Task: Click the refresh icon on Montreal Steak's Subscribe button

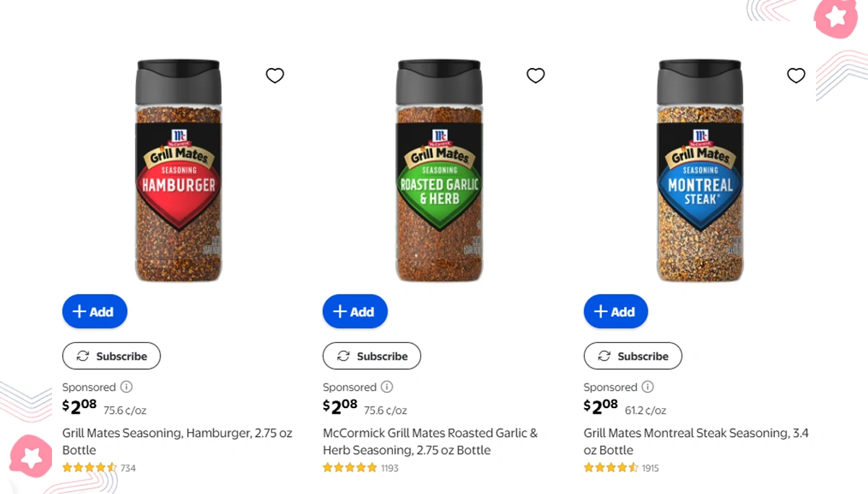Action: point(604,356)
